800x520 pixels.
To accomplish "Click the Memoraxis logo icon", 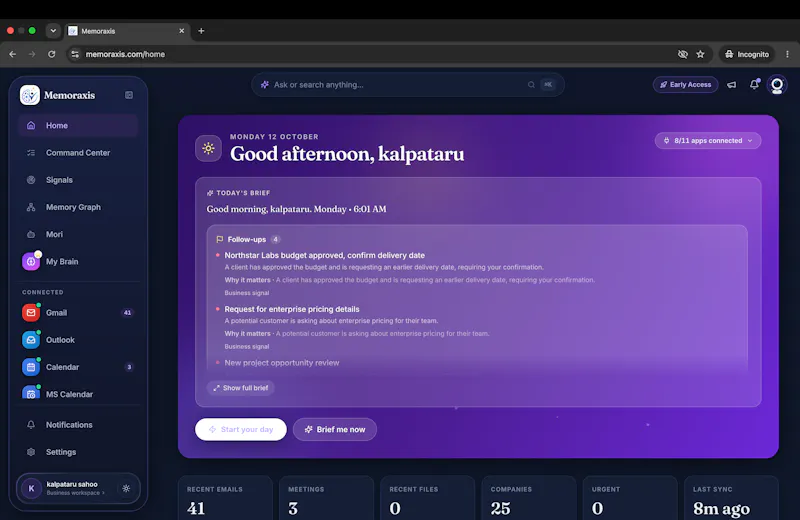I will tap(30, 95).
